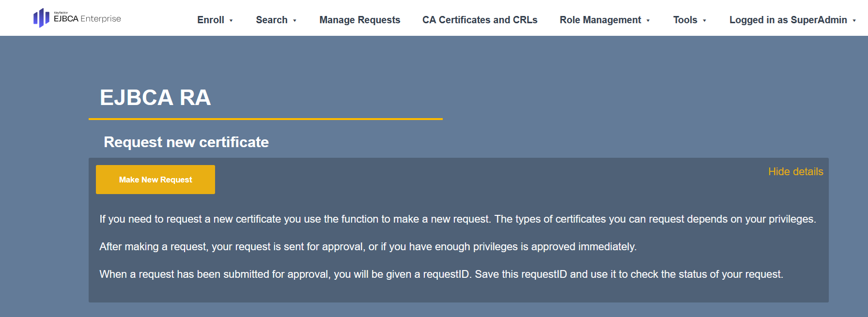868x317 pixels.
Task: Expand the Enroll dropdown chevron
Action: point(231,21)
